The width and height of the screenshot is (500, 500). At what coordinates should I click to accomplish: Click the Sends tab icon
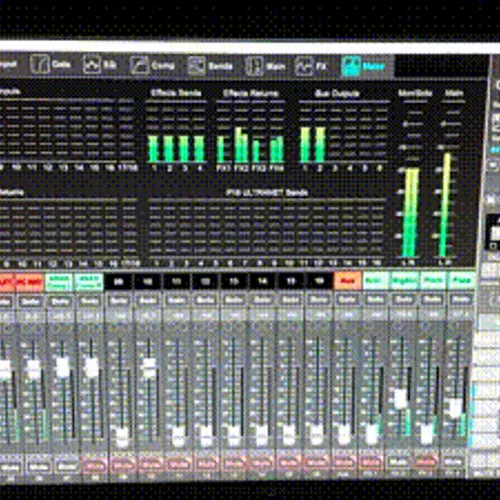click(196, 65)
